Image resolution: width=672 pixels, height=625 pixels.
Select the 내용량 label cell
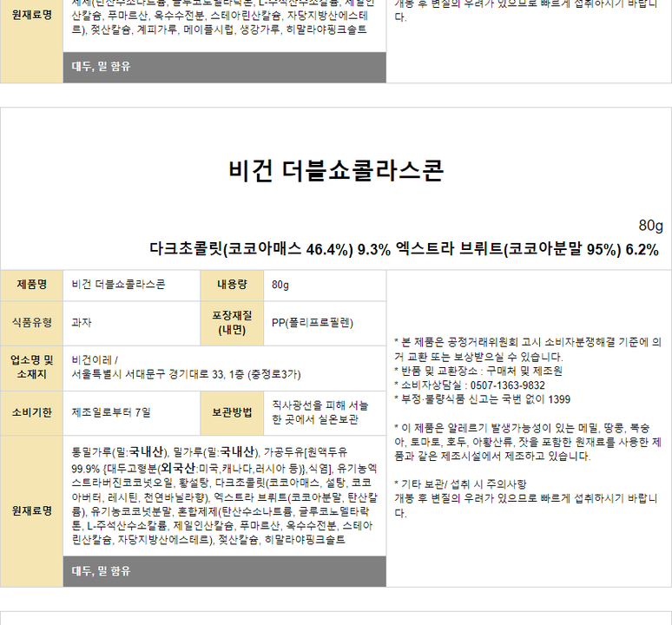232,285
